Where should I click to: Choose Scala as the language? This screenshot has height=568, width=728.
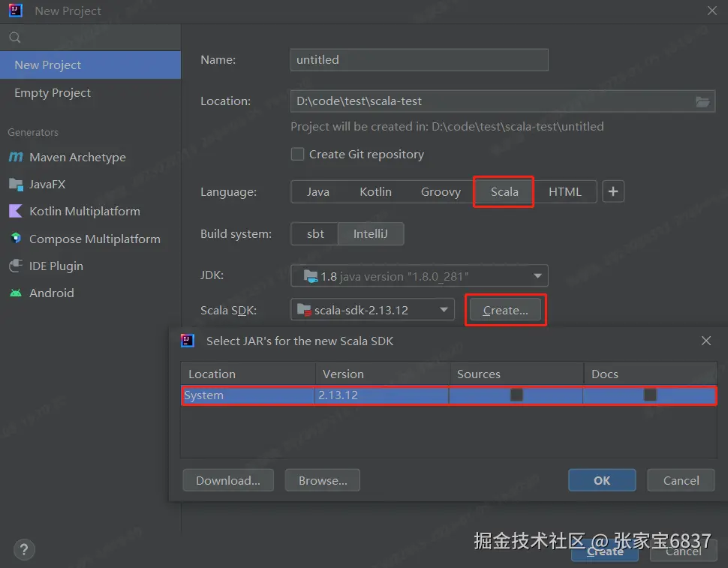pos(504,191)
